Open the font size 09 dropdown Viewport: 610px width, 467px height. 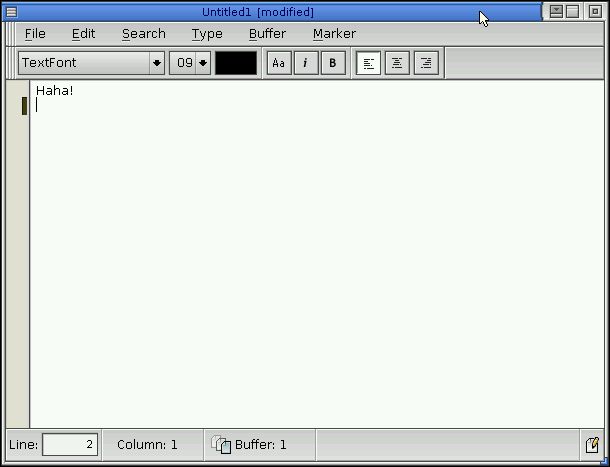tap(189, 63)
